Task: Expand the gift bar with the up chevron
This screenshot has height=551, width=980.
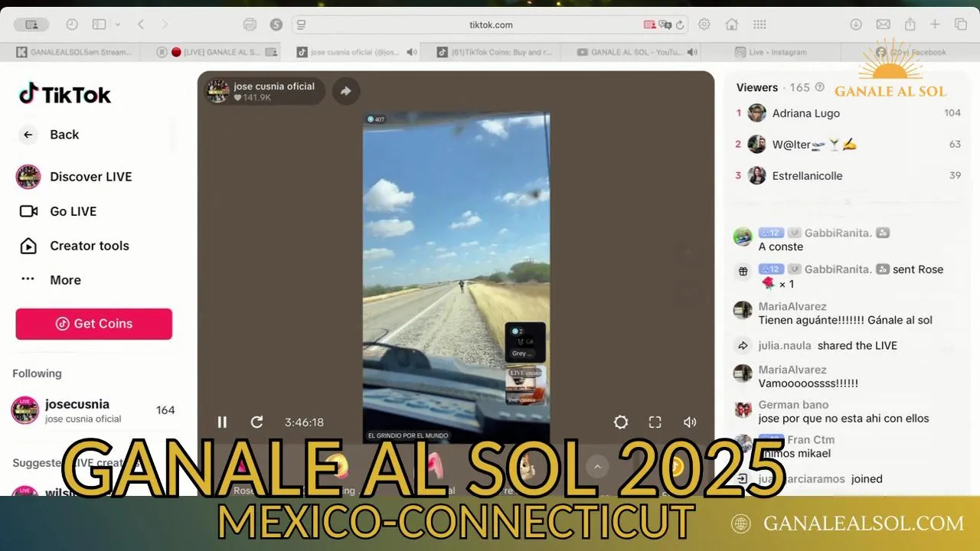Action: (597, 466)
